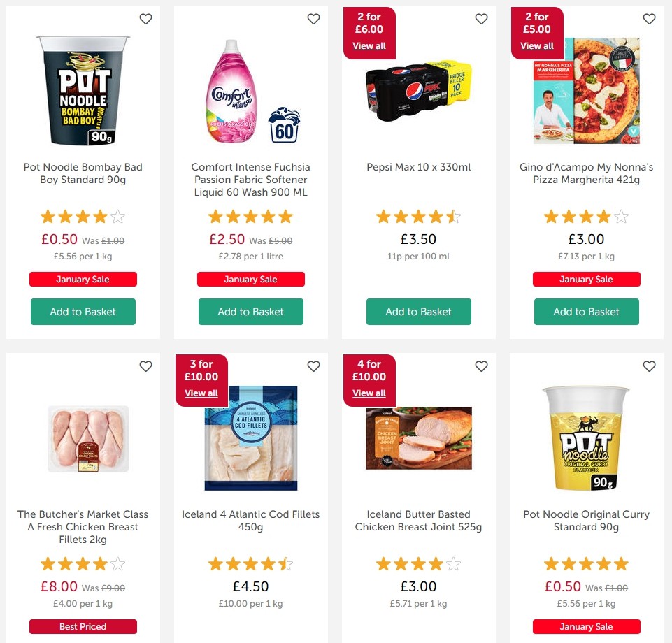Favourite Gino d'Acampo Pizza Margherita
Viewport: 672px width, 643px height.
(x=650, y=19)
